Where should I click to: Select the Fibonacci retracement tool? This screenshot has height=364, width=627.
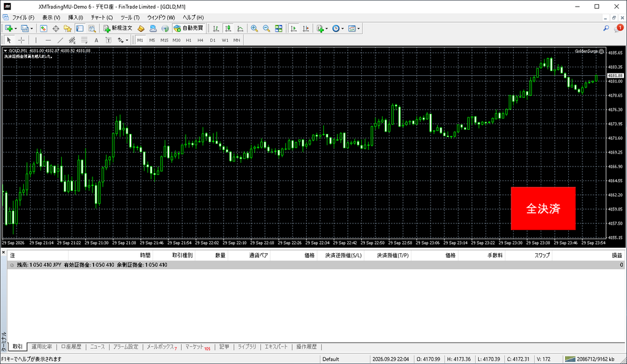tap(84, 40)
